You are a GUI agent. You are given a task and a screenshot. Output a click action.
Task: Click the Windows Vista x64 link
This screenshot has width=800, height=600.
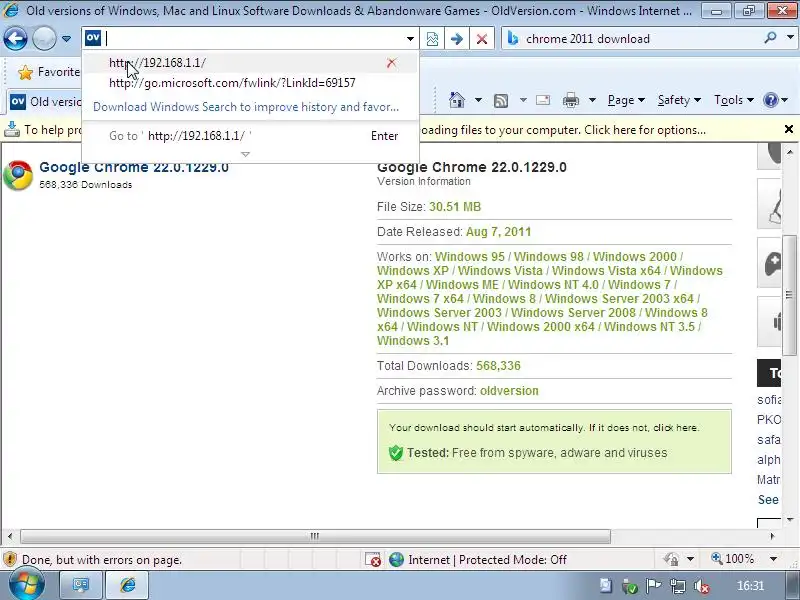606,270
